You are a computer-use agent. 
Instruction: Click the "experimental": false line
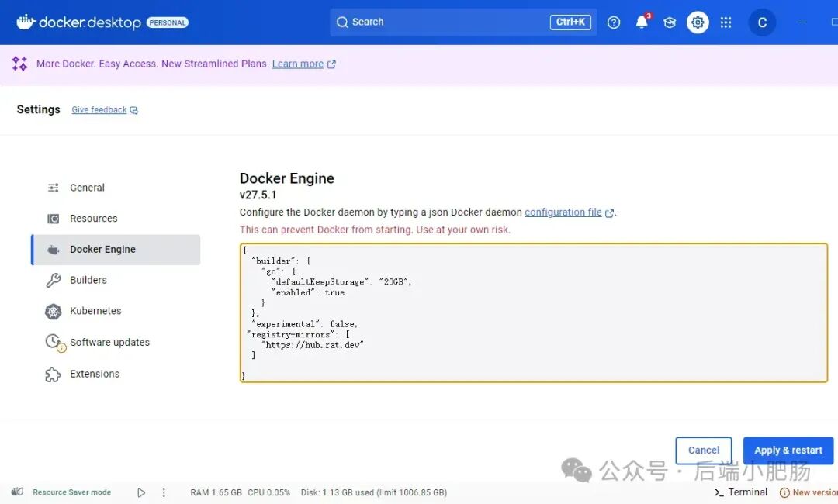(x=305, y=324)
